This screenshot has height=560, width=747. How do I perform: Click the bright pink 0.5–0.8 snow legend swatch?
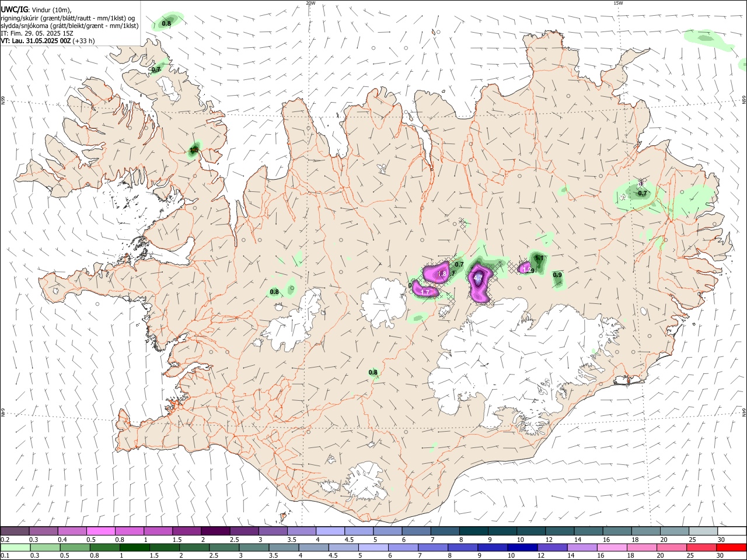[101, 531]
